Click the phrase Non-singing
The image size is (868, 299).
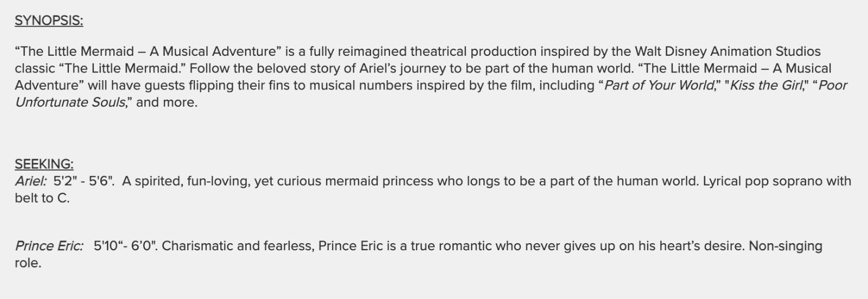coord(786,246)
